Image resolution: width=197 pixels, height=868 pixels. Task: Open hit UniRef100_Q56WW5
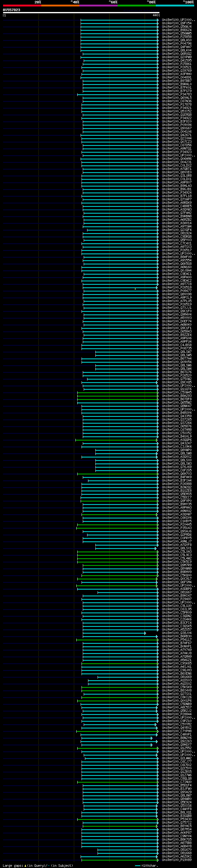[x=177, y=33]
